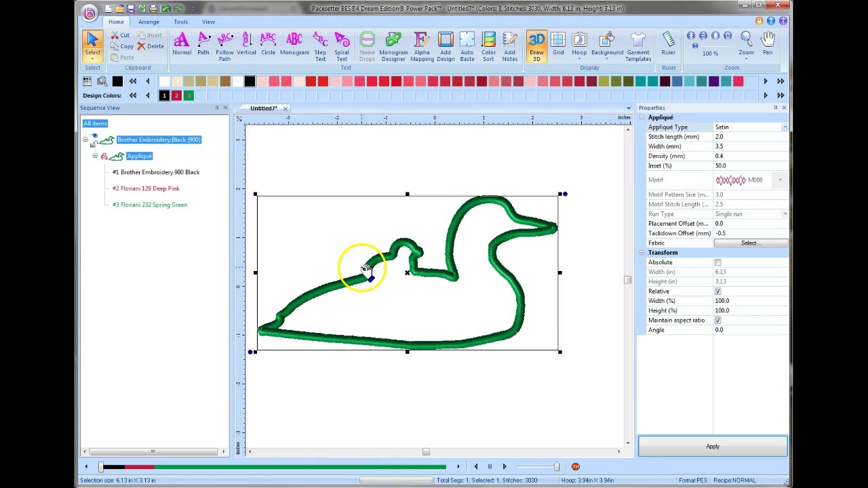The height and width of the screenshot is (488, 868).
Task: Toggle the Grid display
Action: tap(558, 45)
